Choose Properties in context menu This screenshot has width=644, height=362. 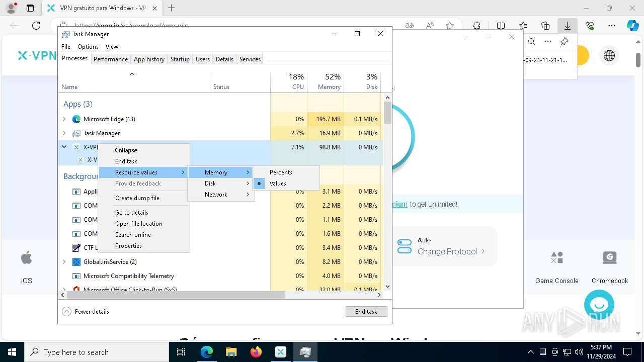(x=143, y=246)
